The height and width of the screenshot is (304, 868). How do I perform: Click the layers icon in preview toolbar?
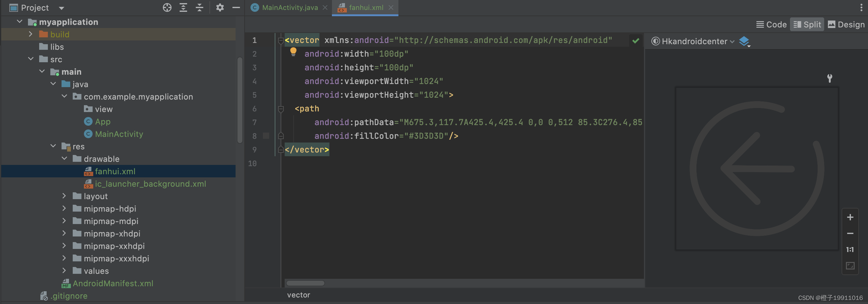pyautogui.click(x=744, y=41)
